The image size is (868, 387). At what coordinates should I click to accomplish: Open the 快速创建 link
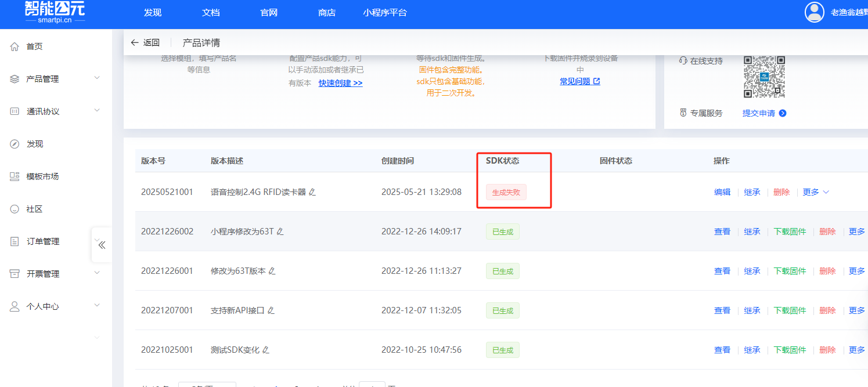pos(340,82)
